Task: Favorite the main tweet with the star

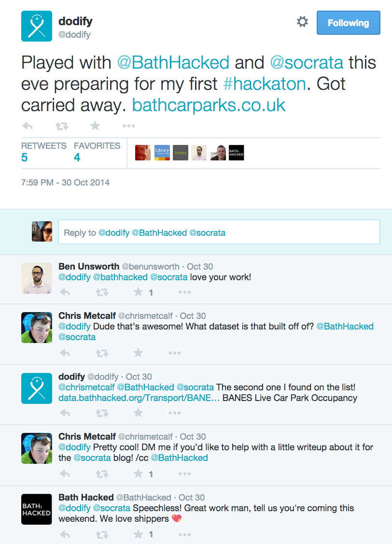Action: pos(95,126)
